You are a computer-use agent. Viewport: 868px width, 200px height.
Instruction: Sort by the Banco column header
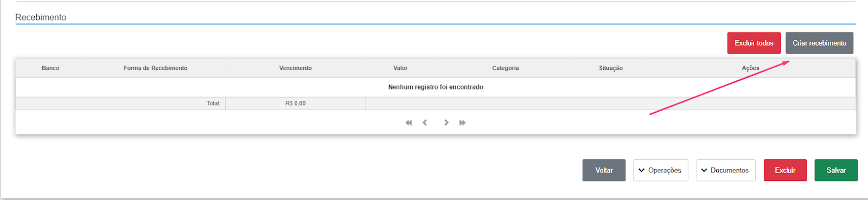point(50,68)
